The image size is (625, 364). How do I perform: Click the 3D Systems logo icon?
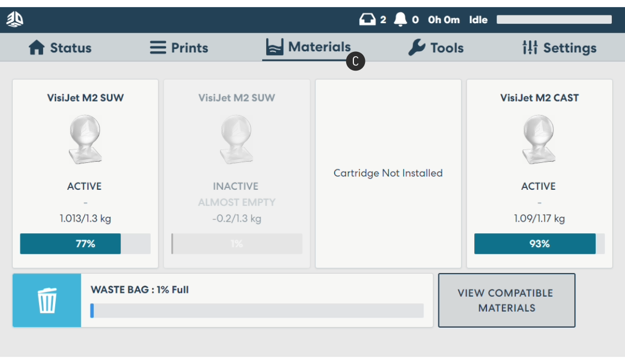(15, 19)
